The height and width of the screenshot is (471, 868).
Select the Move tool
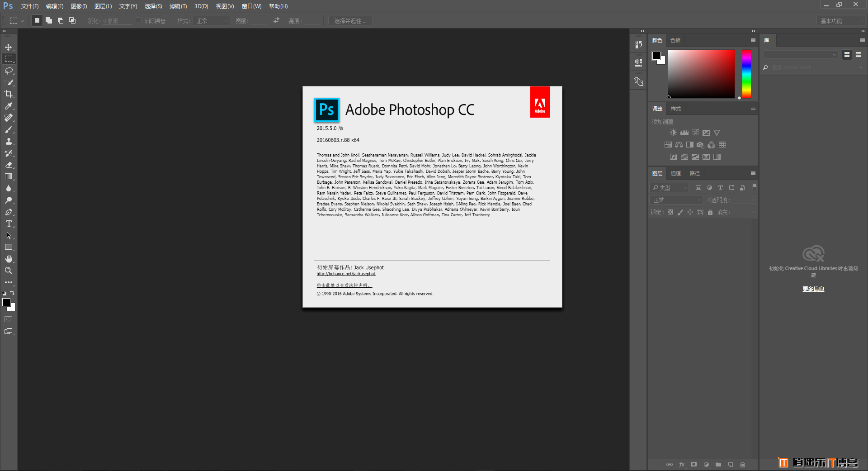point(9,47)
